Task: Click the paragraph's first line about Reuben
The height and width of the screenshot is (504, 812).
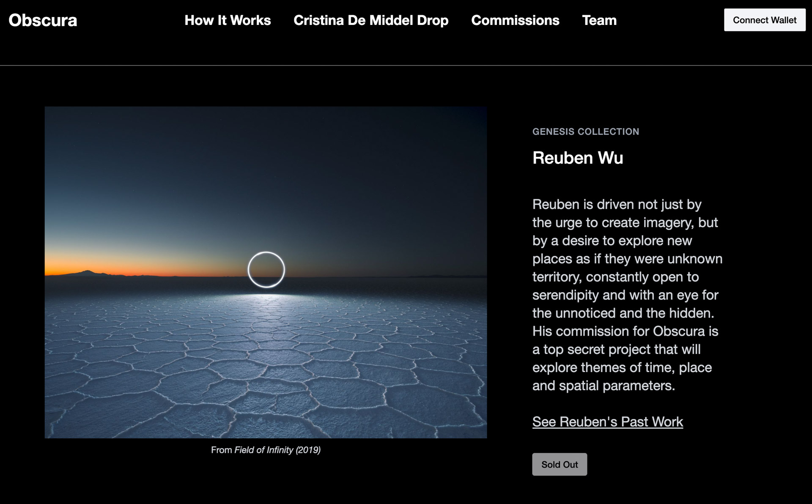Action: pyautogui.click(x=616, y=204)
